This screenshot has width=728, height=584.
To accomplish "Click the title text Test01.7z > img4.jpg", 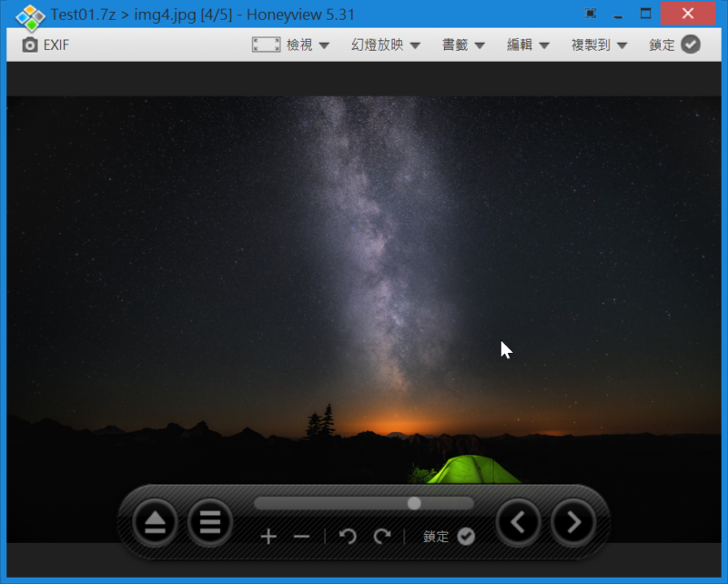I will coord(124,15).
